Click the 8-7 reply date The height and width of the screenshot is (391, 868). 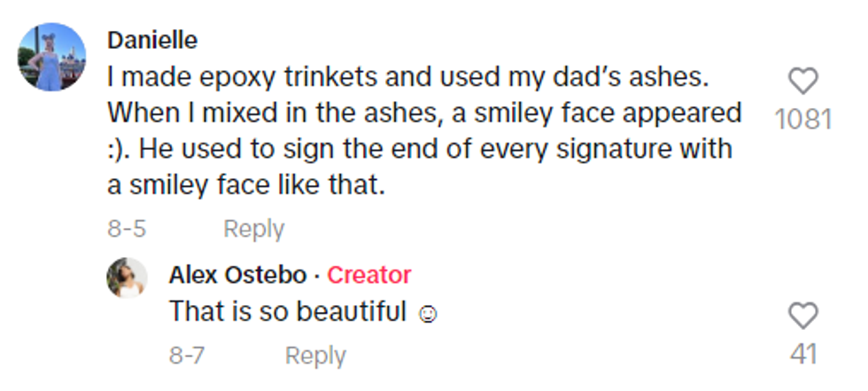click(x=187, y=356)
